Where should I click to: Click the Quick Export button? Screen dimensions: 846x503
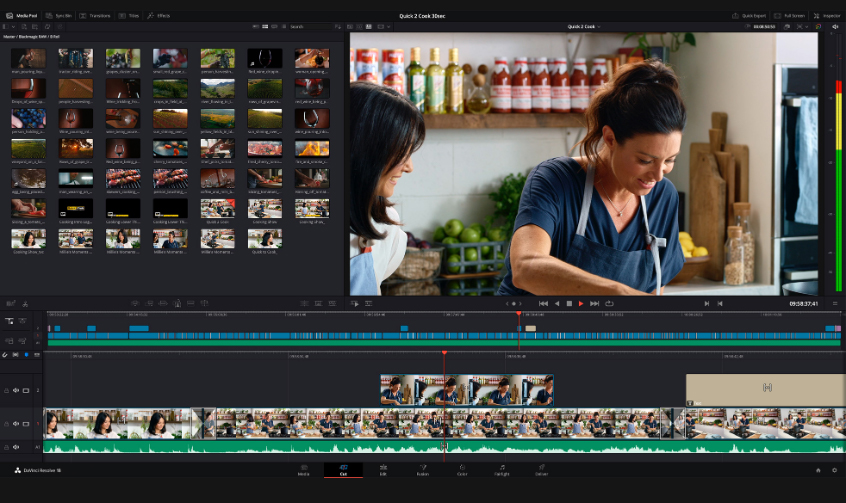click(x=749, y=16)
